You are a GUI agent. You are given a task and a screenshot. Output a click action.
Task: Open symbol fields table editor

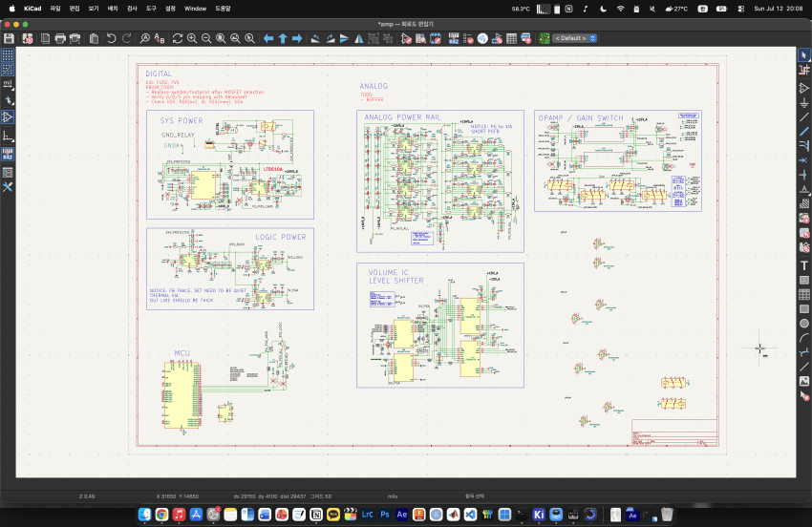pos(512,38)
